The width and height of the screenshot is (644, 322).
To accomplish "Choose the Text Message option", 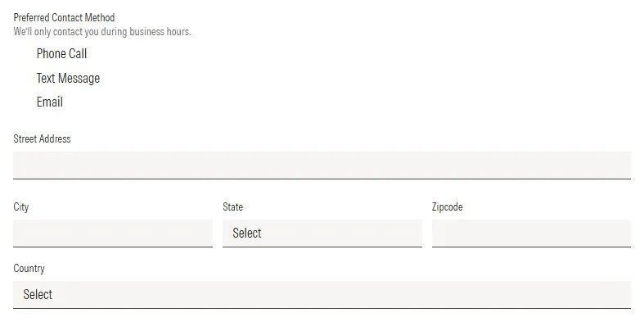I will (x=68, y=78).
